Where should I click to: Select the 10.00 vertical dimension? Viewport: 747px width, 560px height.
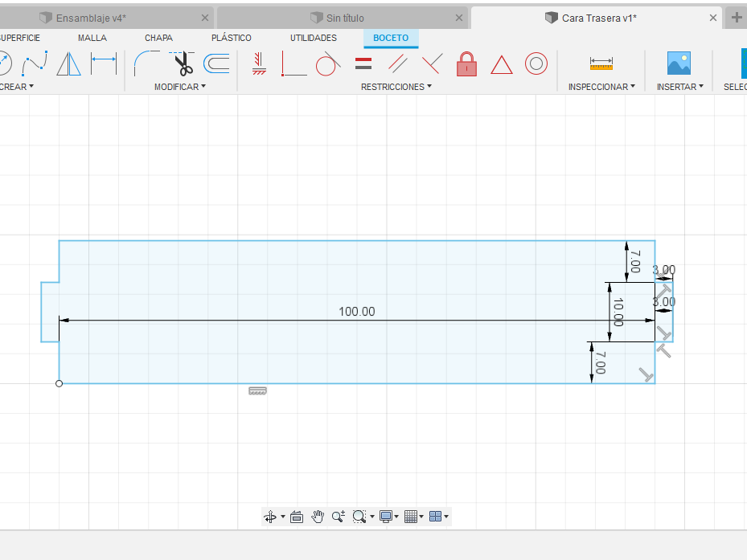618,312
